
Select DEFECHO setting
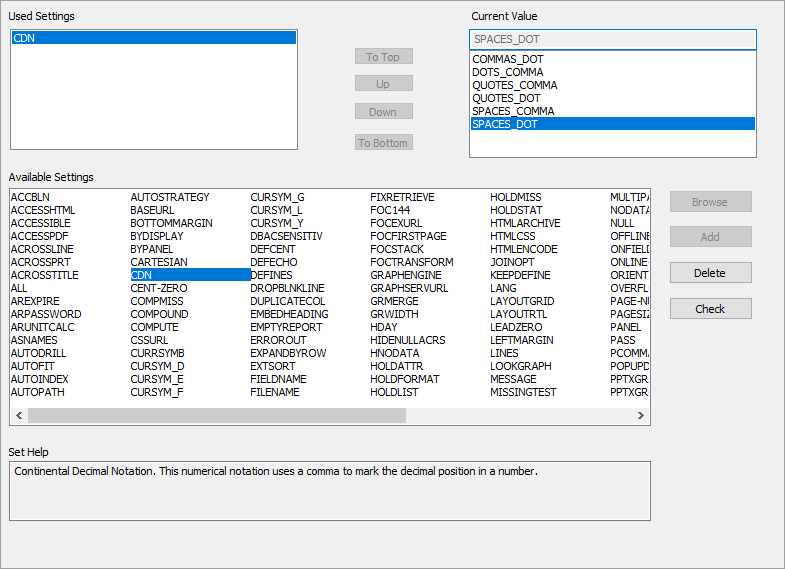tap(274, 262)
